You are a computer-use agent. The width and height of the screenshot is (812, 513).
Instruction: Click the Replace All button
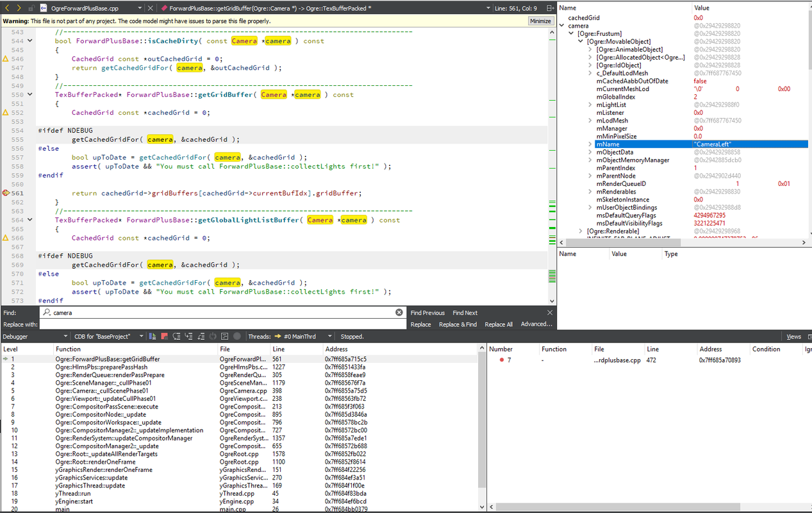[x=499, y=324]
